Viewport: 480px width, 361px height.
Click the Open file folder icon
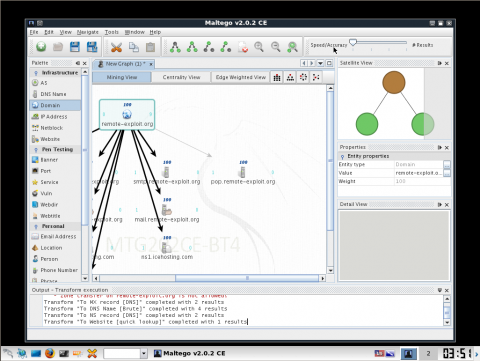click(x=58, y=47)
